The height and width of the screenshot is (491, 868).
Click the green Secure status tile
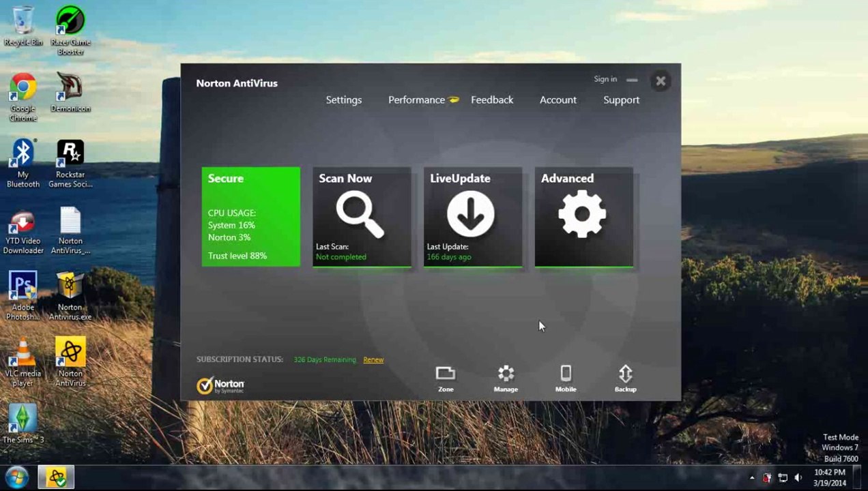point(251,217)
